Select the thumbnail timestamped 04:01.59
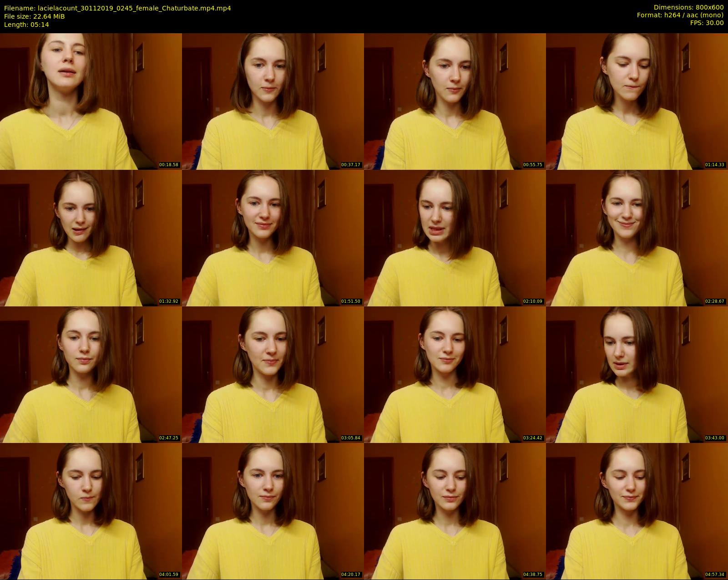Image resolution: width=728 pixels, height=580 pixels. (x=91, y=511)
